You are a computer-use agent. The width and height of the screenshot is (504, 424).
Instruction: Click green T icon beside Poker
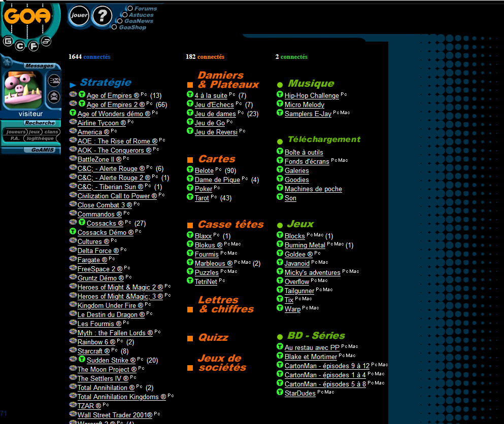tap(190, 188)
